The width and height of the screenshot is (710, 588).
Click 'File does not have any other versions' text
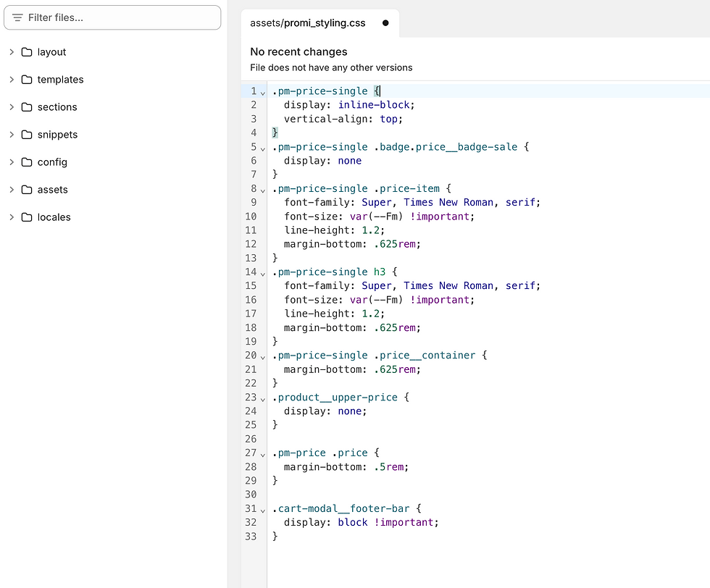(x=332, y=67)
